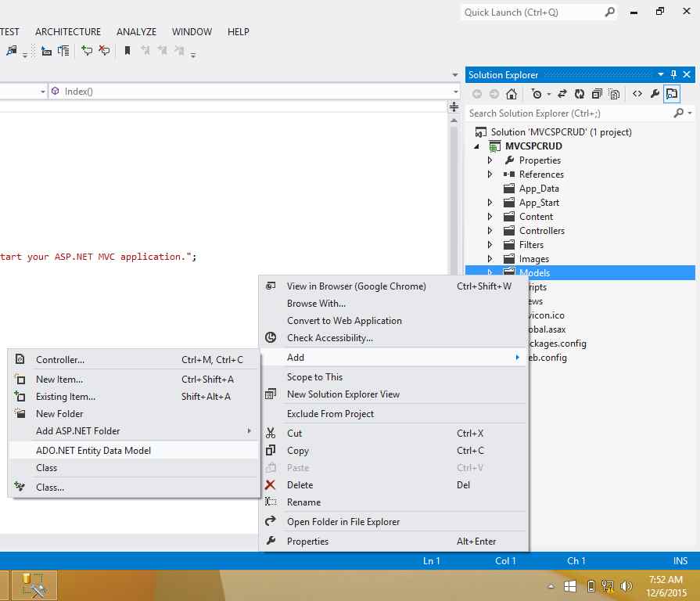Expand the Controllers folder node
Viewport: 700px width, 601px height.
click(490, 231)
